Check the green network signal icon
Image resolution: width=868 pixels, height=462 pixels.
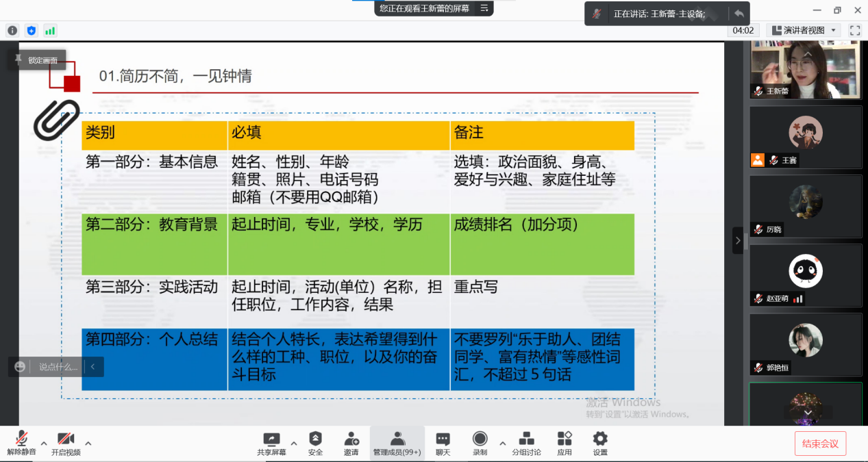[x=50, y=30]
